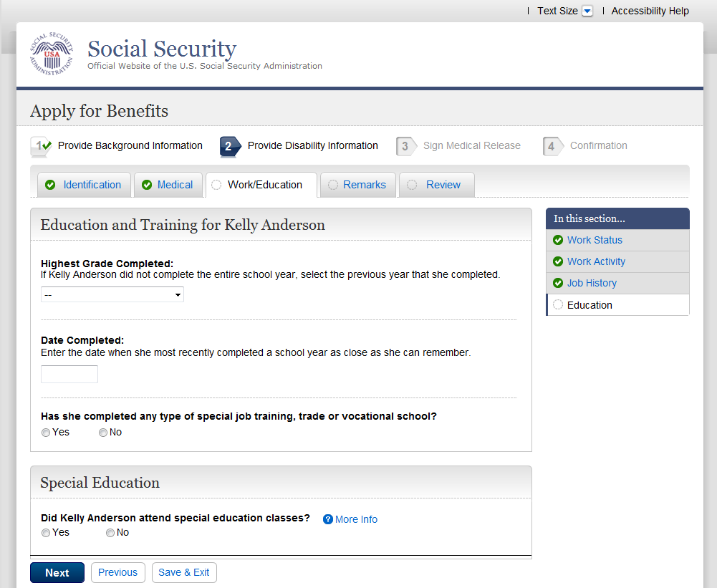Click the green checkmark beside Job History
This screenshot has width=717, height=588.
(558, 283)
